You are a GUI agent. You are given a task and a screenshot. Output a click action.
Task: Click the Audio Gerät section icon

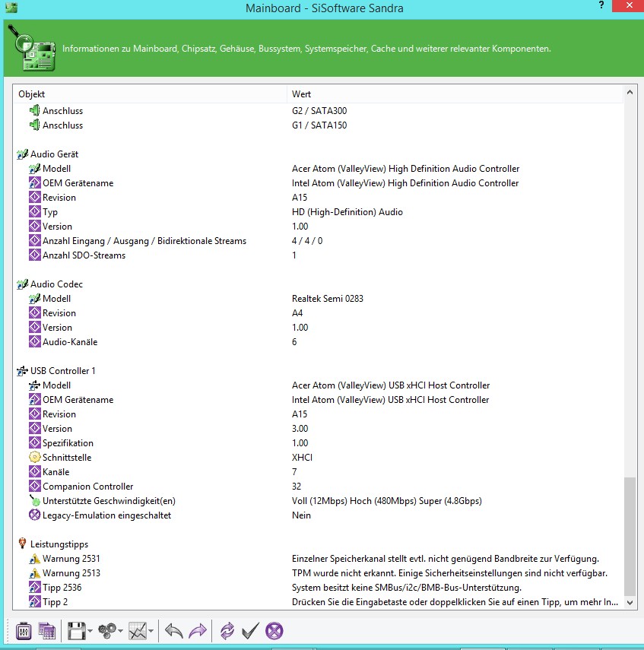[x=22, y=154]
